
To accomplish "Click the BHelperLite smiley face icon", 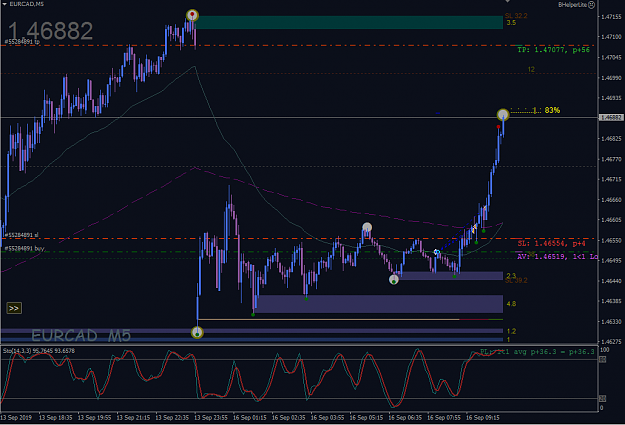I will (x=592, y=5).
